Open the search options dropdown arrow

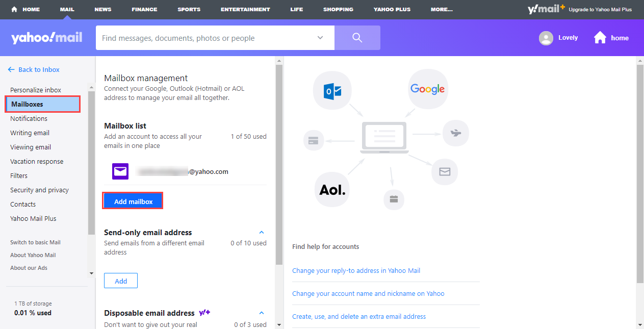click(x=320, y=38)
